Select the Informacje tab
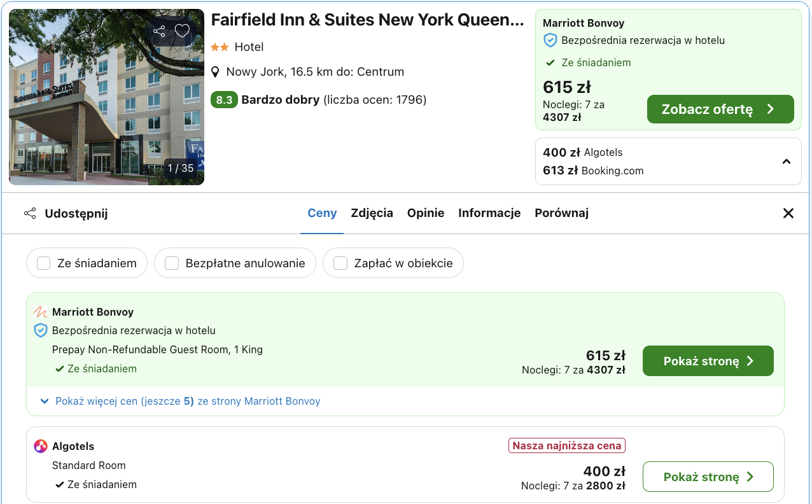 point(489,213)
